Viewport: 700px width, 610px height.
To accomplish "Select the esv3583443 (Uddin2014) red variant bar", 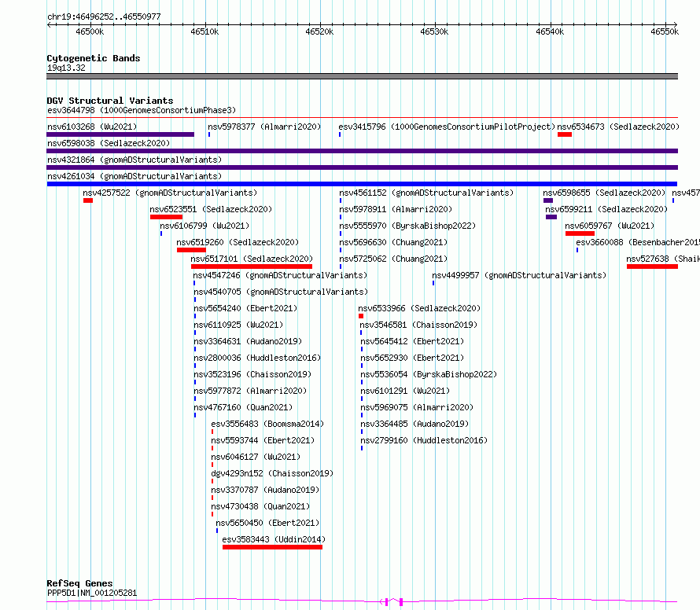I will click(x=272, y=547).
